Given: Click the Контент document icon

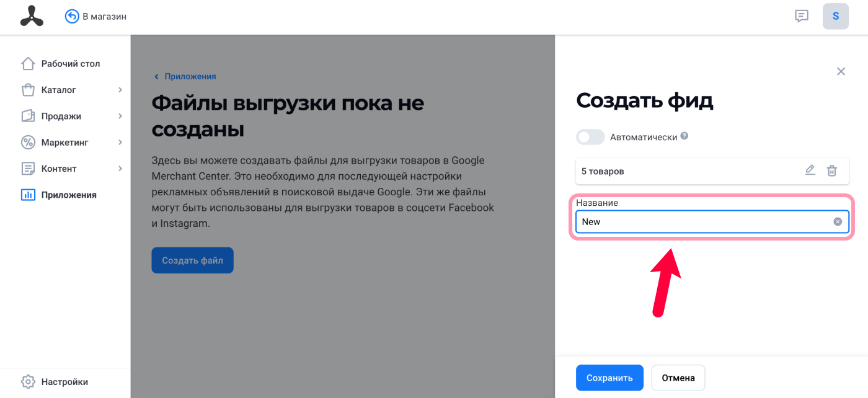Looking at the screenshot, I should click(x=28, y=169).
